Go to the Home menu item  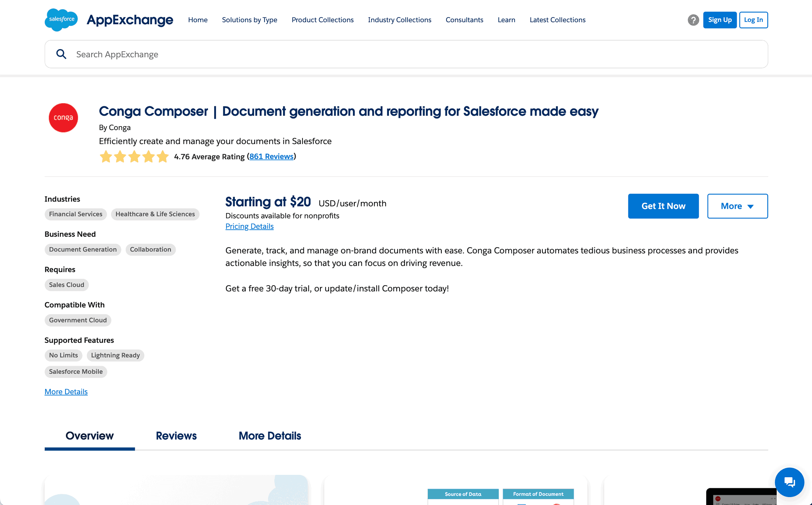[x=198, y=20]
